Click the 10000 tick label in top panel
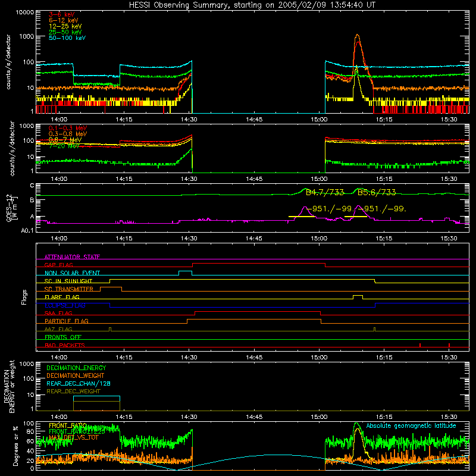476x476 pixels. click(24, 12)
